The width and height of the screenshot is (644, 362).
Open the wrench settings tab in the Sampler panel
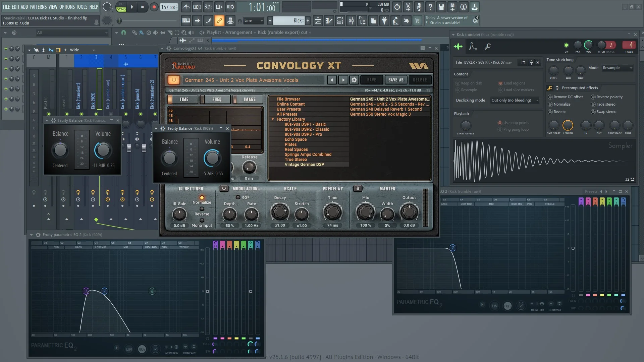click(487, 47)
